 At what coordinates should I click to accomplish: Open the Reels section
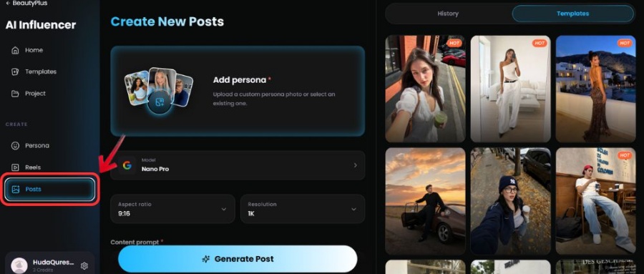pos(33,167)
